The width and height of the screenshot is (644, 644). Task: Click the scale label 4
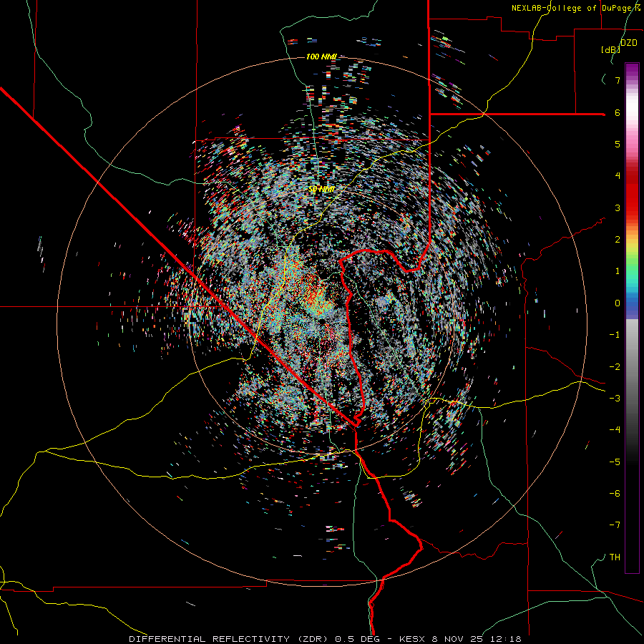(x=618, y=176)
